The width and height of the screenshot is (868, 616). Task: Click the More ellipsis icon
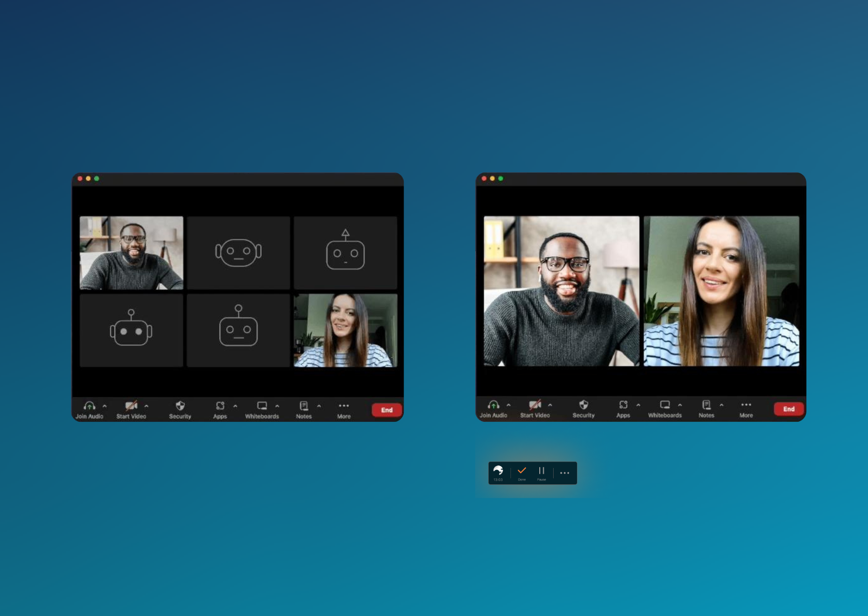click(x=344, y=406)
